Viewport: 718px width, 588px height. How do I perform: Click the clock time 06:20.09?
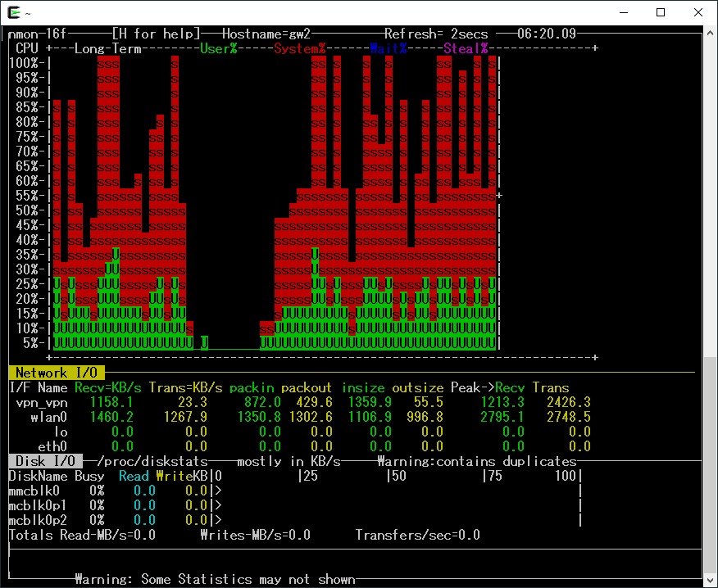tap(547, 34)
